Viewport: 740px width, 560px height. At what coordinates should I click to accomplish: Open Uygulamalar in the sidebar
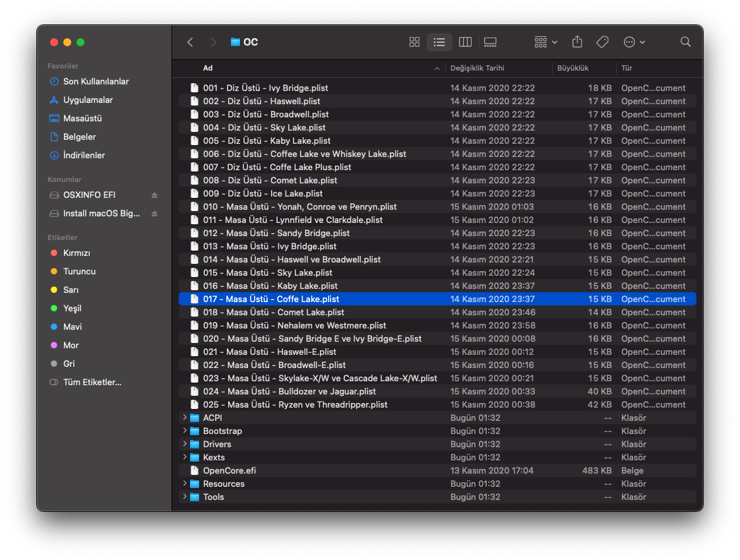(88, 100)
